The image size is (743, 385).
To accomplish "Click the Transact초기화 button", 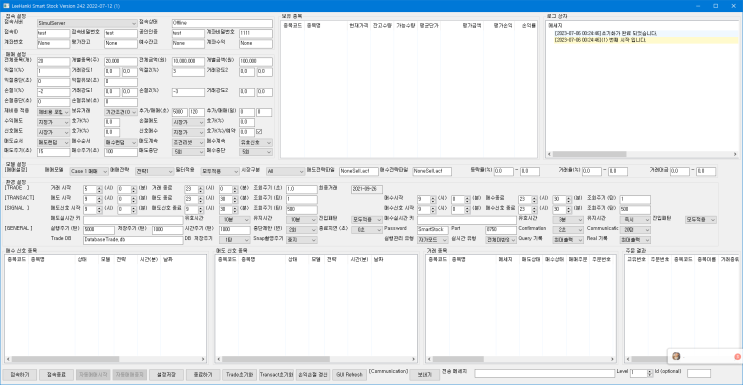I will pyautogui.click(x=276, y=375).
